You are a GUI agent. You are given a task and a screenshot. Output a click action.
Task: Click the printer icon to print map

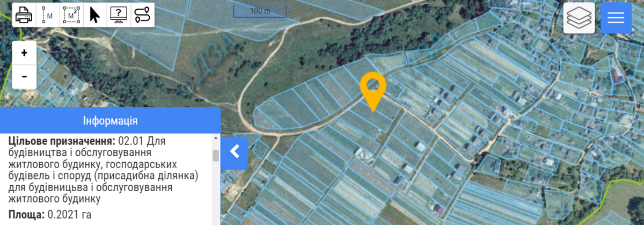[24, 15]
